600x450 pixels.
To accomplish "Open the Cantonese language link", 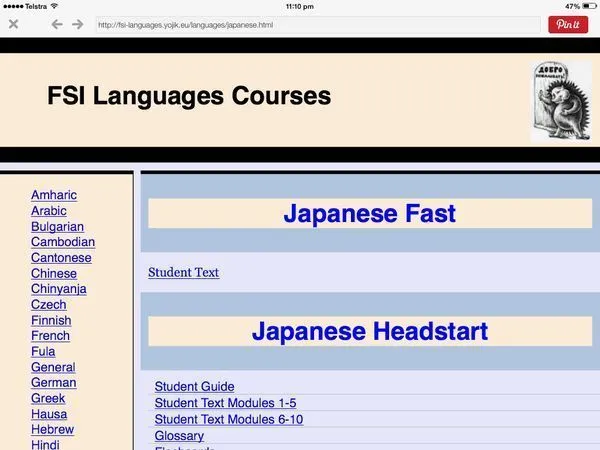I will point(61,258).
